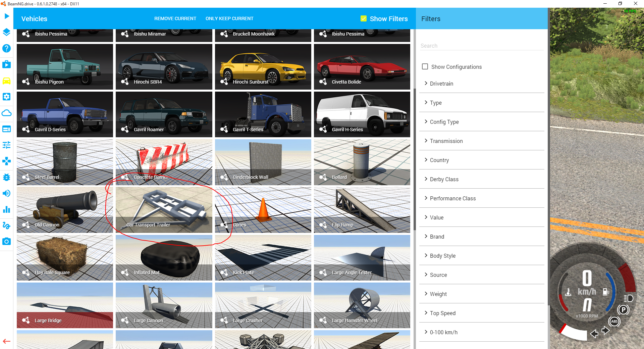Click config icon on Bollard tile

point(323,177)
